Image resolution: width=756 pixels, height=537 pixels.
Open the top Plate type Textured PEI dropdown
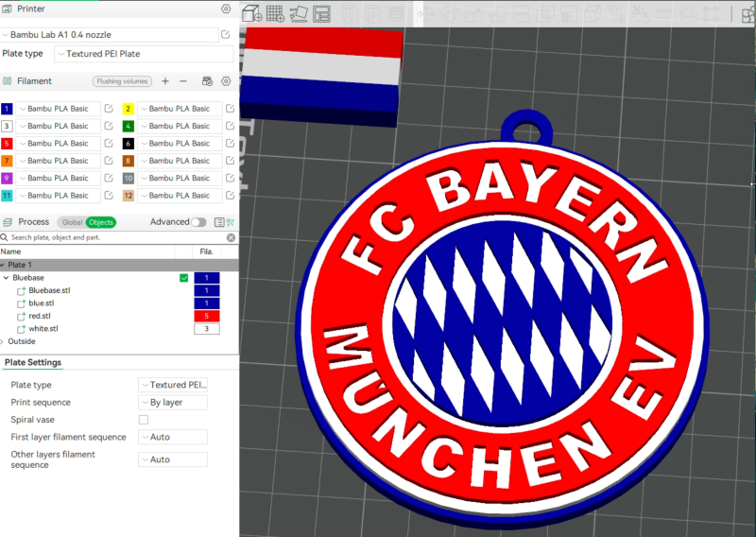pos(144,54)
